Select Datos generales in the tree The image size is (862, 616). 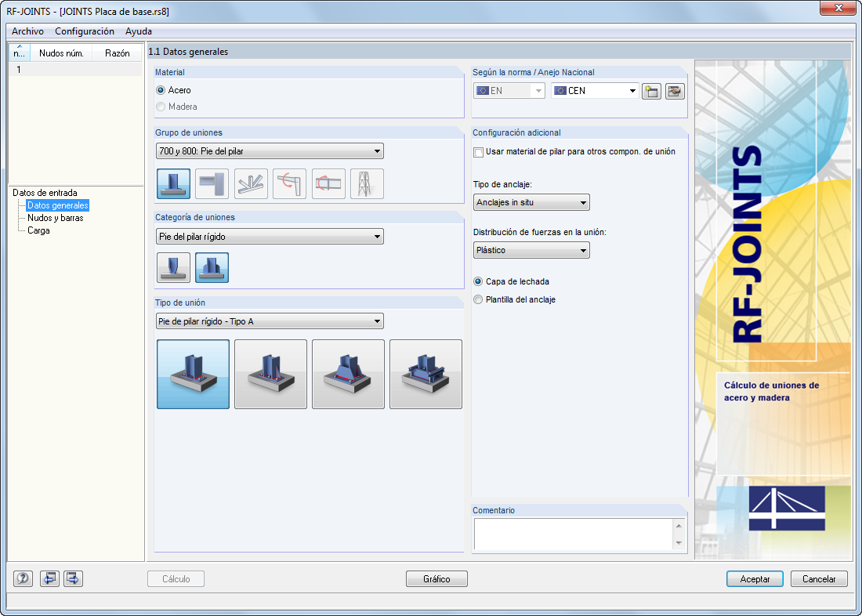click(58, 205)
